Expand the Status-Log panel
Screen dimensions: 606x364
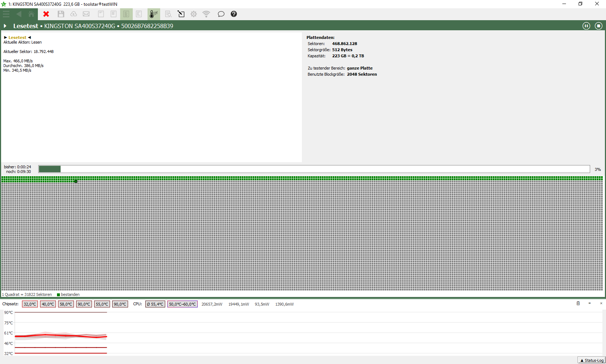pyautogui.click(x=592, y=360)
